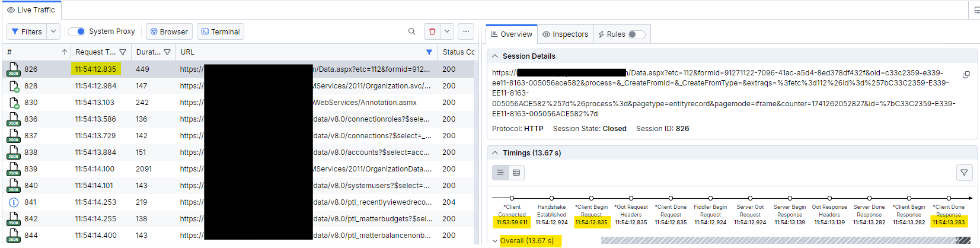Viewport: 980px width, 248px height.
Task: Click the Browser button
Action: click(x=169, y=31)
